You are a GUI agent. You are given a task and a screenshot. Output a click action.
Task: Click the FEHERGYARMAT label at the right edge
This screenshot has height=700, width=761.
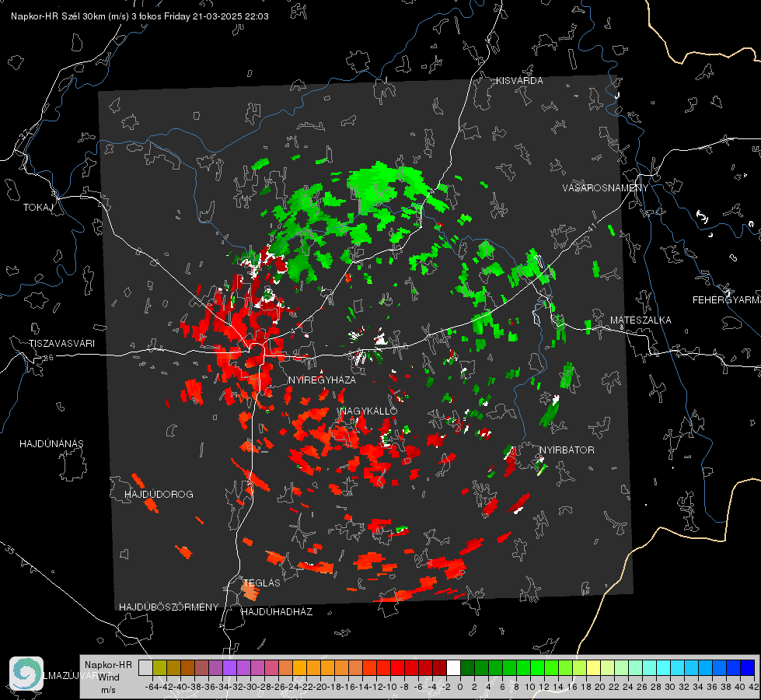[727, 300]
